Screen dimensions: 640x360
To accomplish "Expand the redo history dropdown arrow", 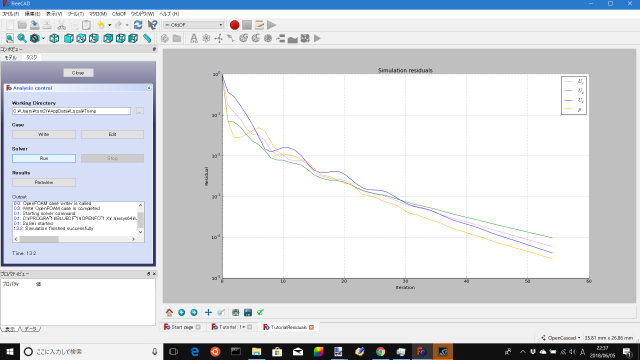I will tap(127, 25).
